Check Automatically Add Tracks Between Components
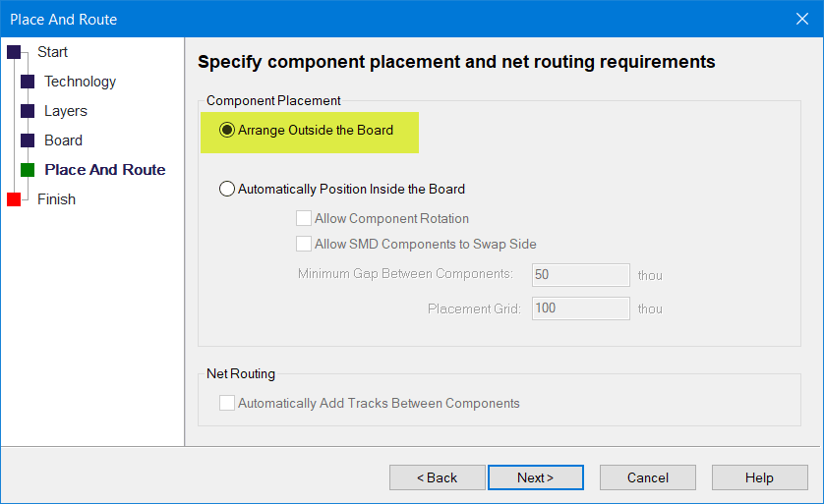This screenshot has width=824, height=504. point(227,403)
